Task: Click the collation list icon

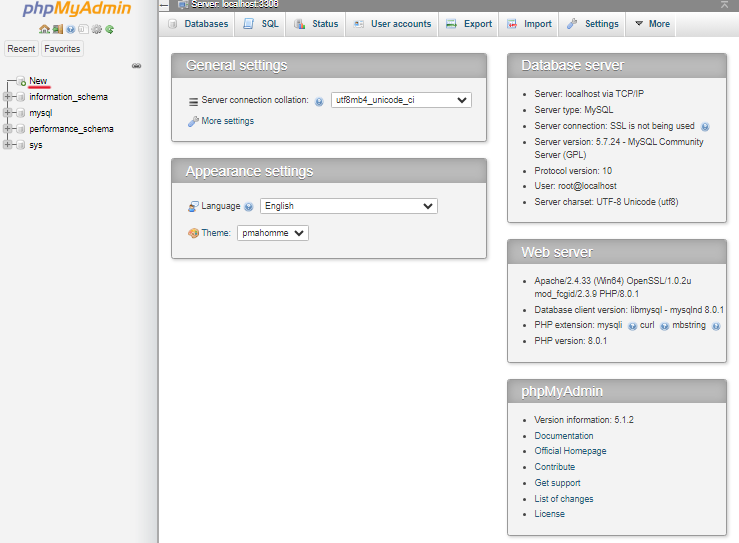Action: tap(193, 101)
